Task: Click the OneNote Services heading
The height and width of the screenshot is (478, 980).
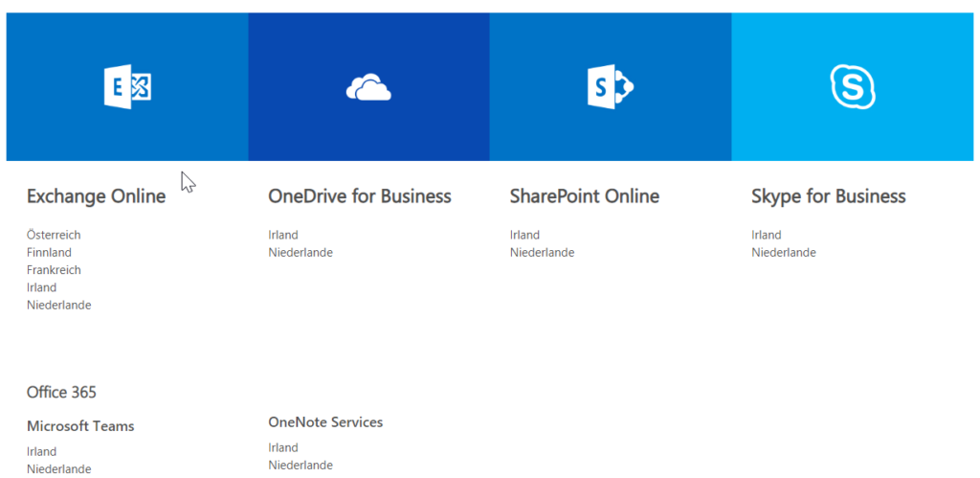Action: pyautogui.click(x=325, y=422)
